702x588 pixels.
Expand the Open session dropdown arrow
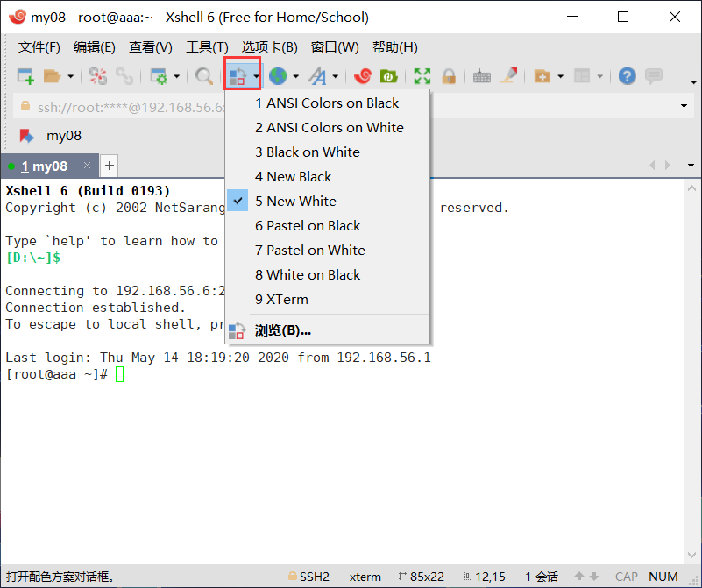click(70, 76)
